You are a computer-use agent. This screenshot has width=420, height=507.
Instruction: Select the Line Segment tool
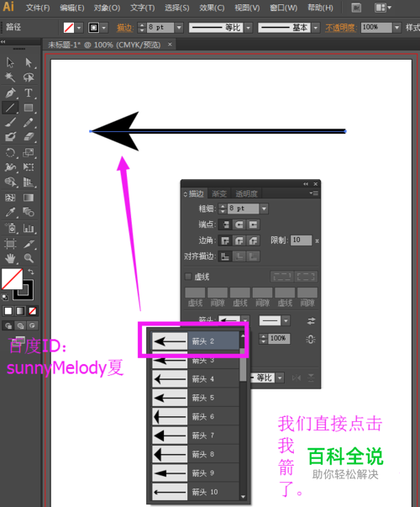(x=10, y=108)
